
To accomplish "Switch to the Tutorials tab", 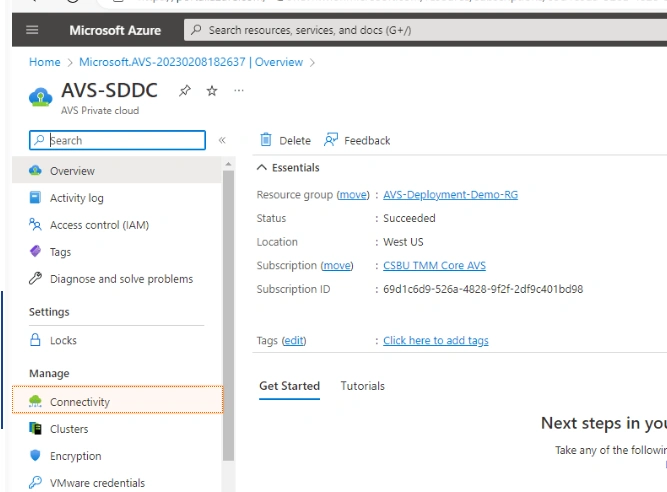I will (362, 386).
